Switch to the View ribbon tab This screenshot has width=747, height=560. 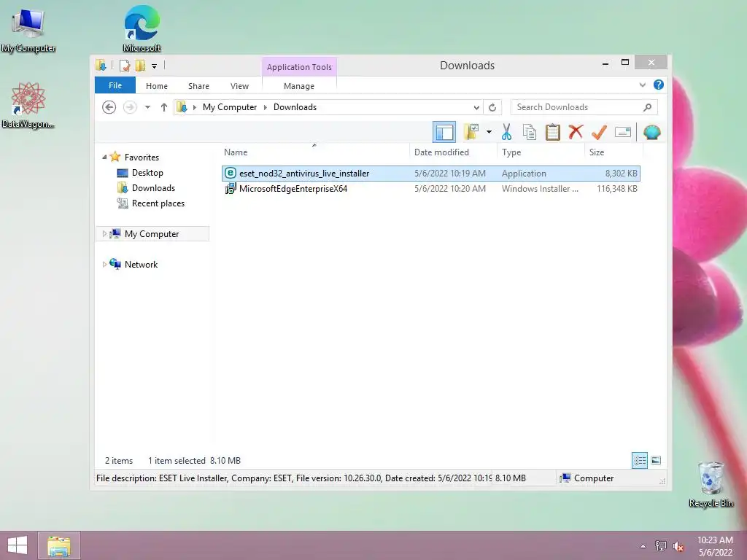pyautogui.click(x=239, y=86)
